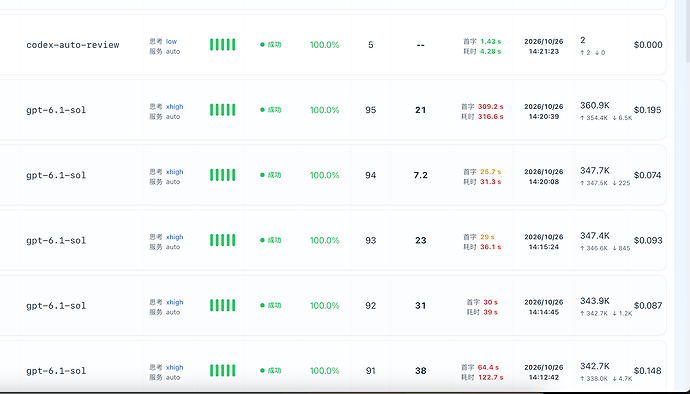Click the 成功 status in the $0.195 row
Screen dimensions: 690x394
(x=274, y=110)
